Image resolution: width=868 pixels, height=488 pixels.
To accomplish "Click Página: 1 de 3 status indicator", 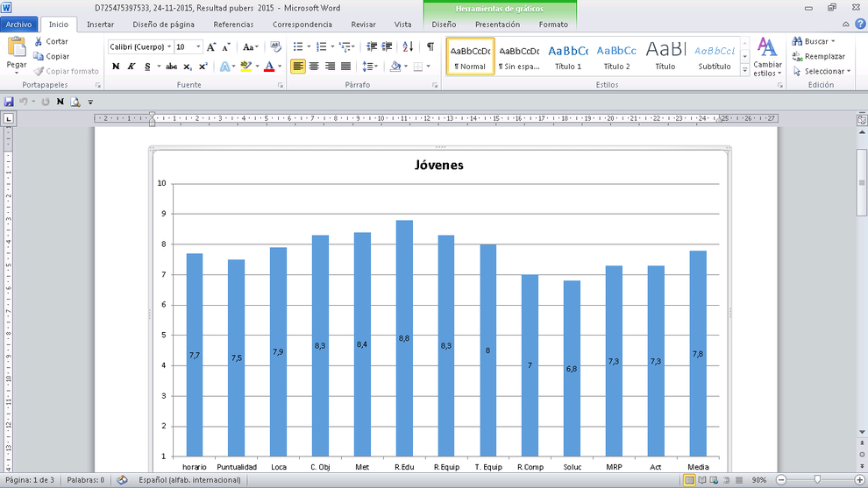I will coord(30,480).
